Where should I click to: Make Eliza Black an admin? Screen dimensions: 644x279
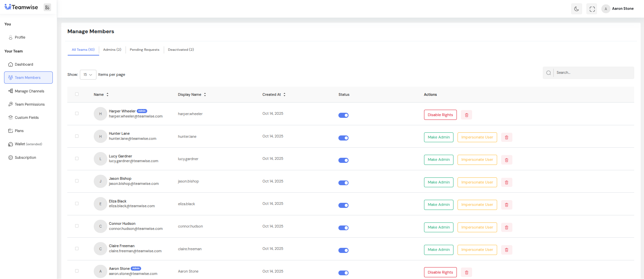(438, 205)
